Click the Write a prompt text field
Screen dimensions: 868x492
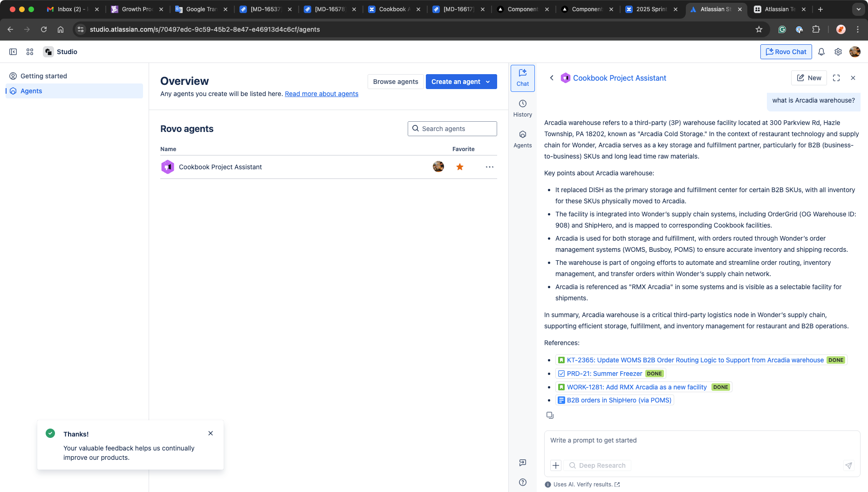(x=702, y=440)
